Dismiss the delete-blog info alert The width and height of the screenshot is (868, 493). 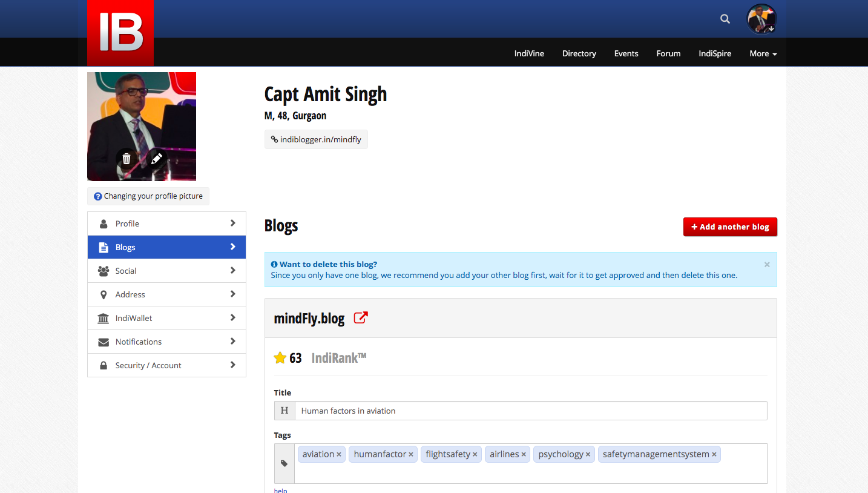[766, 264]
